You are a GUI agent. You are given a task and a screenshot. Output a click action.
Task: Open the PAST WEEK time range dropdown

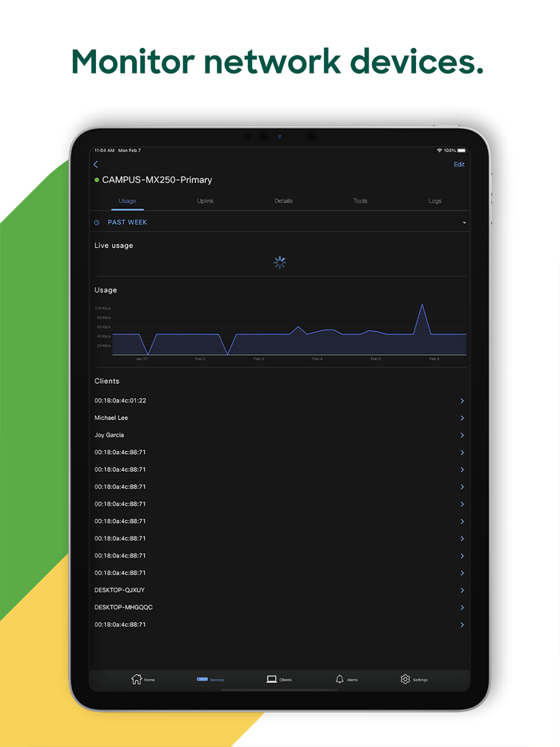280,222
